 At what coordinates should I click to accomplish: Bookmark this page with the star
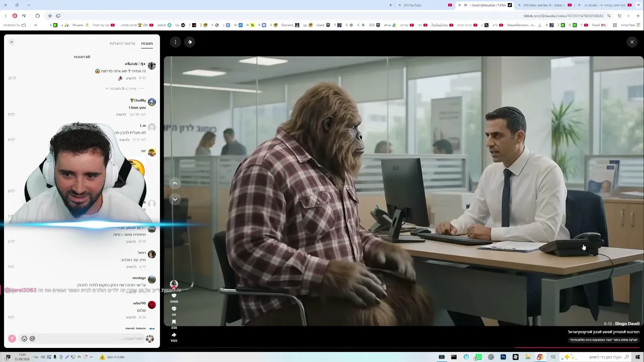[50, 16]
